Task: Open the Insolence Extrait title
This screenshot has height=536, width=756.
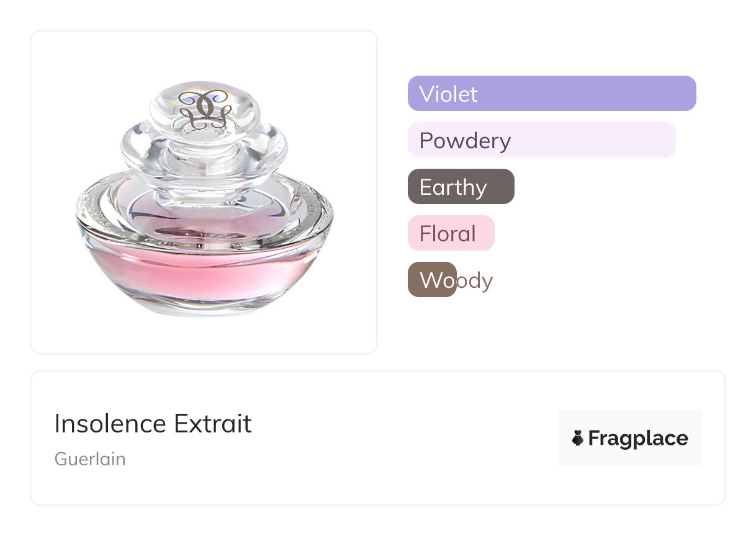Action: 153,424
